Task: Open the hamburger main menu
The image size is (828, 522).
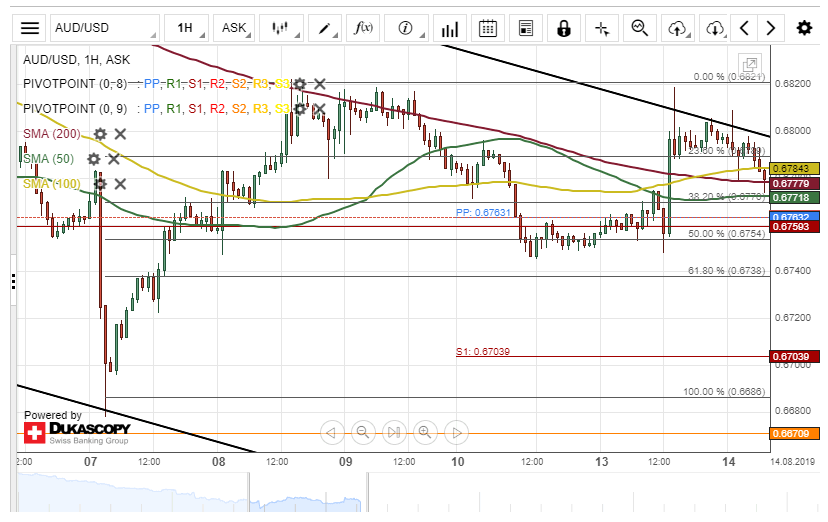Action: click(30, 28)
